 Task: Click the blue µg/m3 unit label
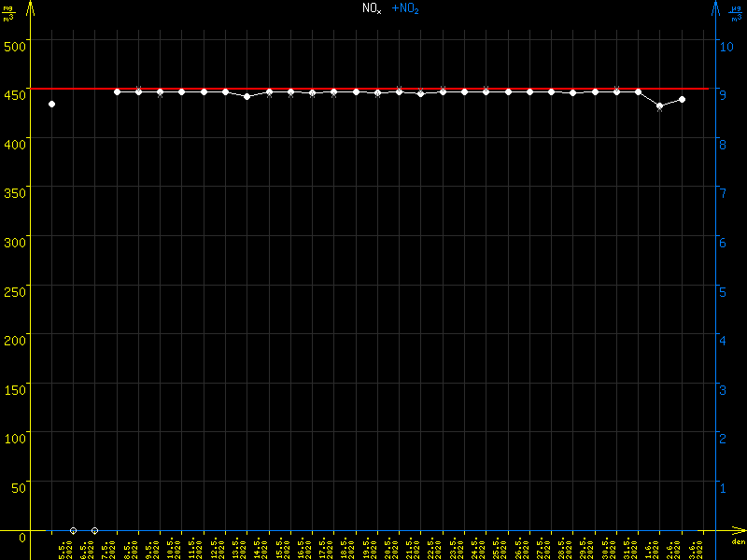pos(735,12)
